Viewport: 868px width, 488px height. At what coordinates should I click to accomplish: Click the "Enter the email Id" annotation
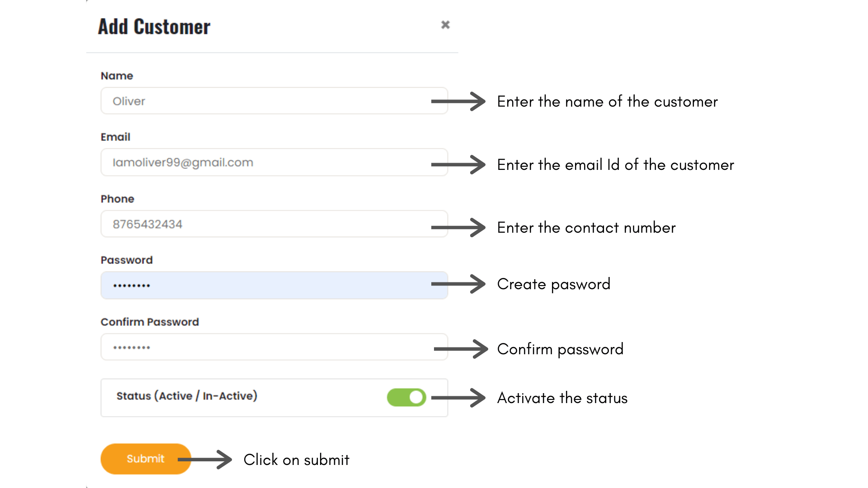coord(615,165)
